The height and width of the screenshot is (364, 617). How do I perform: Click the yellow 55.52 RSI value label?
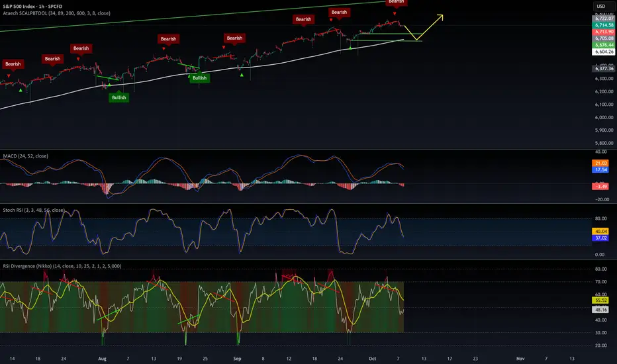[600, 300]
